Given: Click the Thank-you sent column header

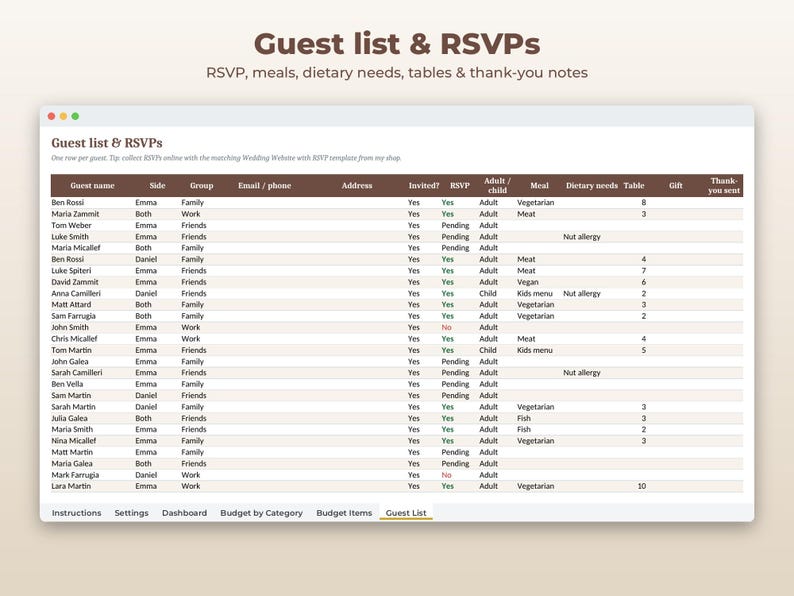Looking at the screenshot, I should pos(724,185).
